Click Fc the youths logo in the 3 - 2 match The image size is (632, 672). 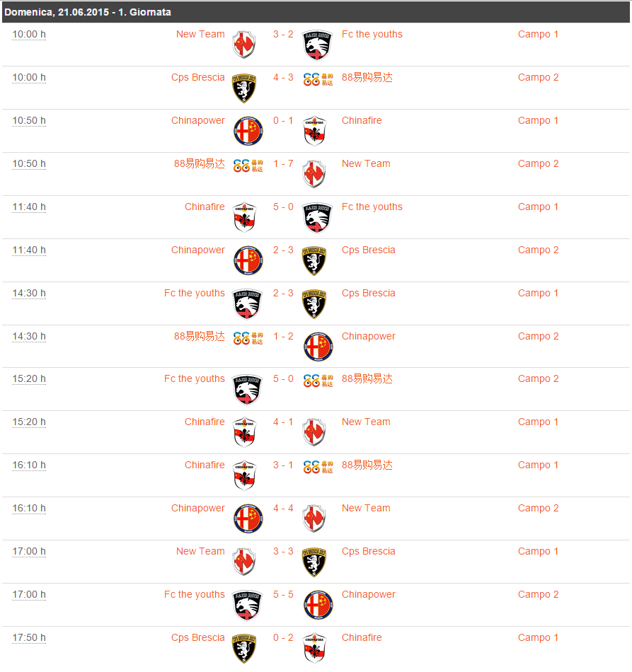318,45
